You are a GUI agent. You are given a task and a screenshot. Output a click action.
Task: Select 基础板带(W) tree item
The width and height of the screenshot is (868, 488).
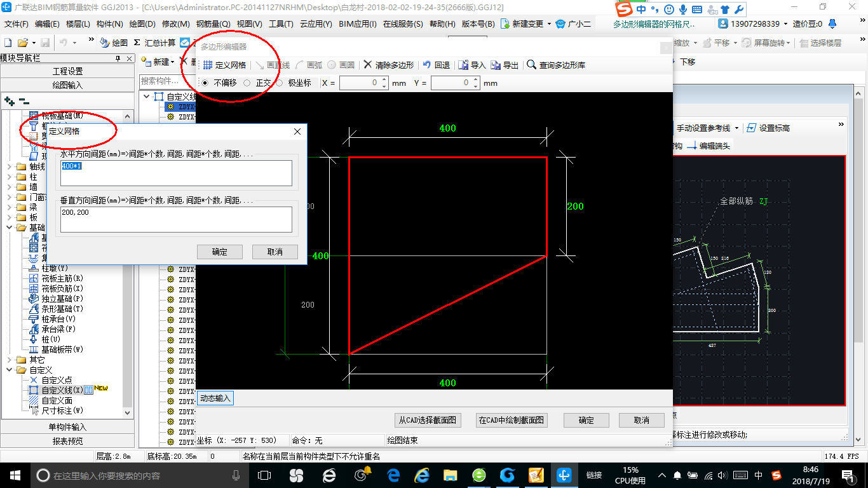[x=62, y=349]
